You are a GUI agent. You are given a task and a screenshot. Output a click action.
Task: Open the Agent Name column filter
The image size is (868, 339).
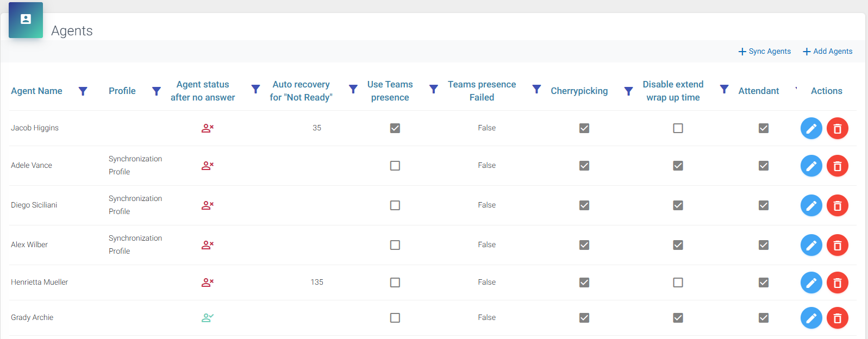click(x=83, y=91)
